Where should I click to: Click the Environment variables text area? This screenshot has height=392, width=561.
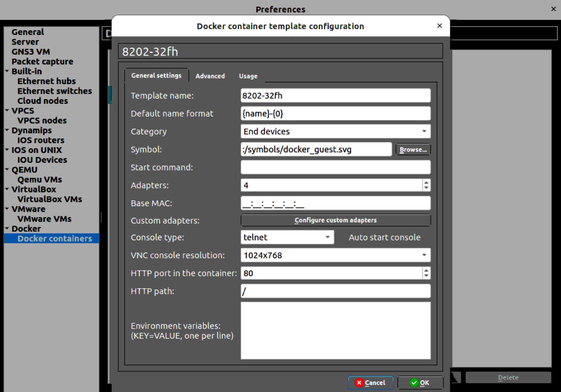(335, 331)
